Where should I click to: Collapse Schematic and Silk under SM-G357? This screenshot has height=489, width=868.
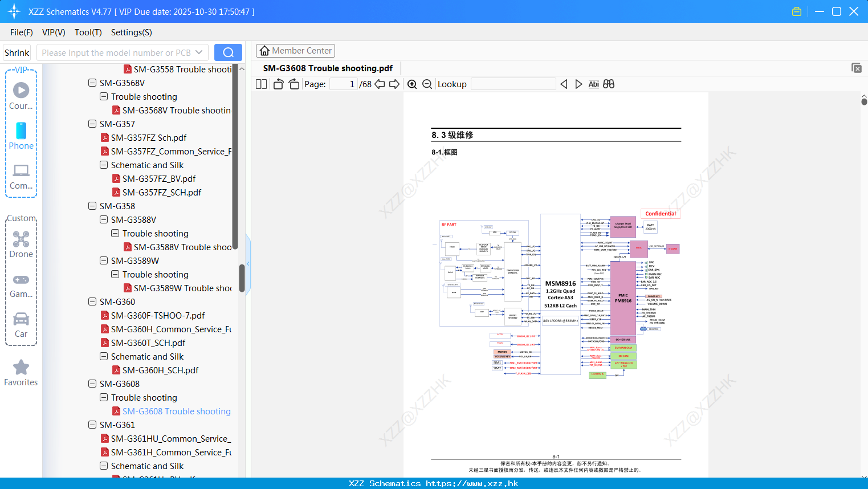tap(104, 165)
